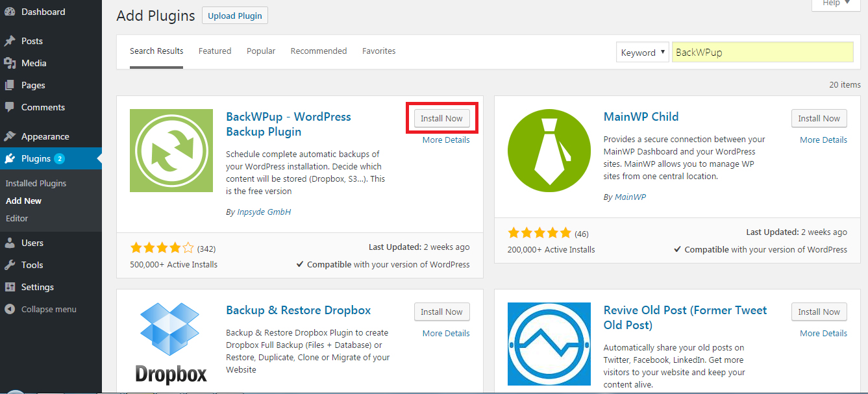
Task: Open the Keyword search type dropdown
Action: click(x=642, y=53)
